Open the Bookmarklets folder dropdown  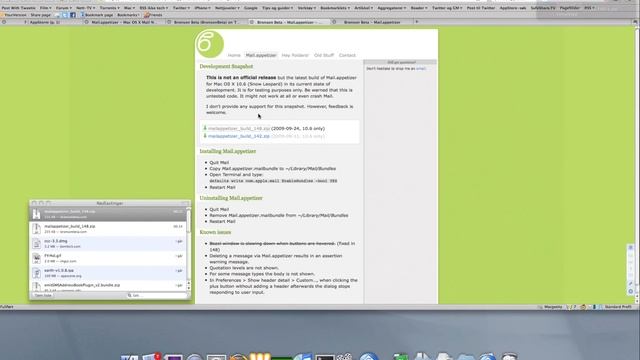click(335, 8)
